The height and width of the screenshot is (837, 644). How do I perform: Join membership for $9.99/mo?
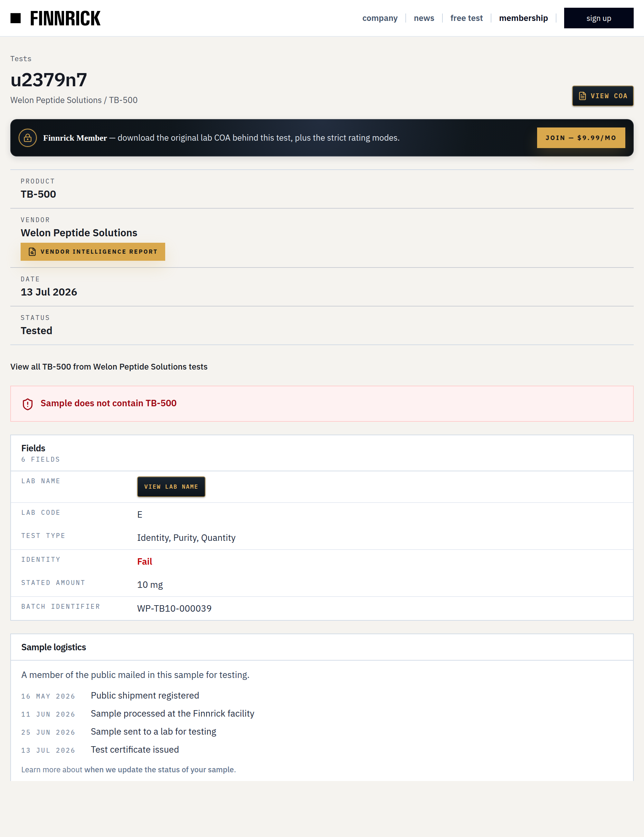point(581,137)
